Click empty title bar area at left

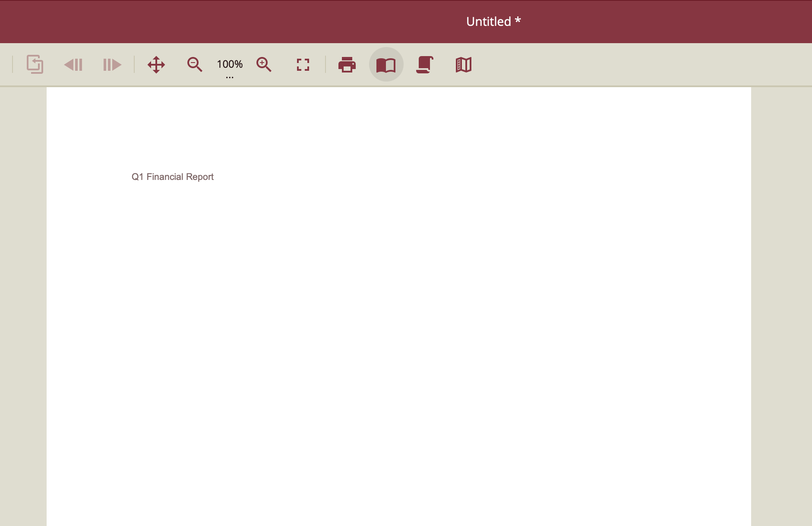pyautogui.click(x=130, y=22)
